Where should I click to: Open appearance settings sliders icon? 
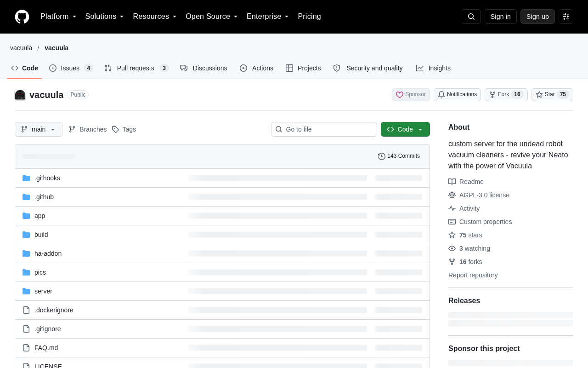pyautogui.click(x=566, y=17)
